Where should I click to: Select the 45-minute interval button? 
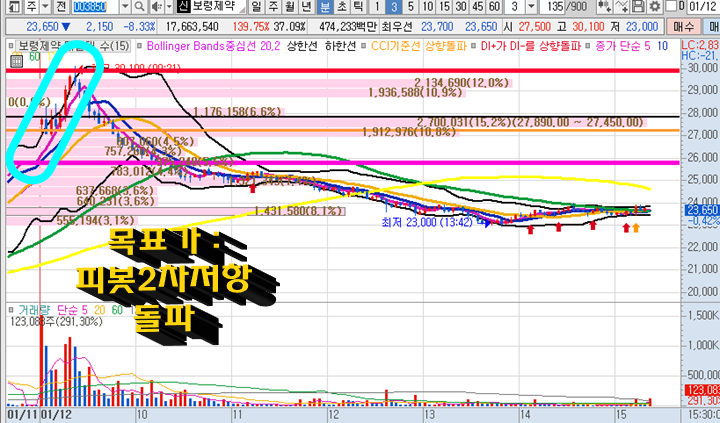(x=478, y=6)
